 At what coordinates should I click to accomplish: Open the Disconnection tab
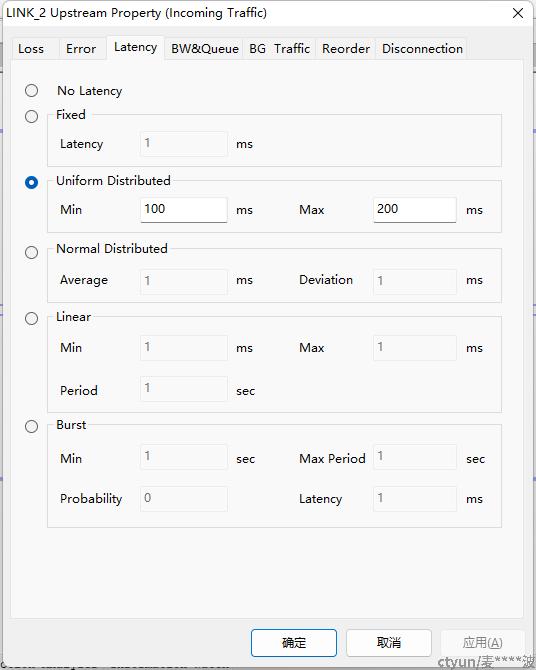(x=422, y=49)
